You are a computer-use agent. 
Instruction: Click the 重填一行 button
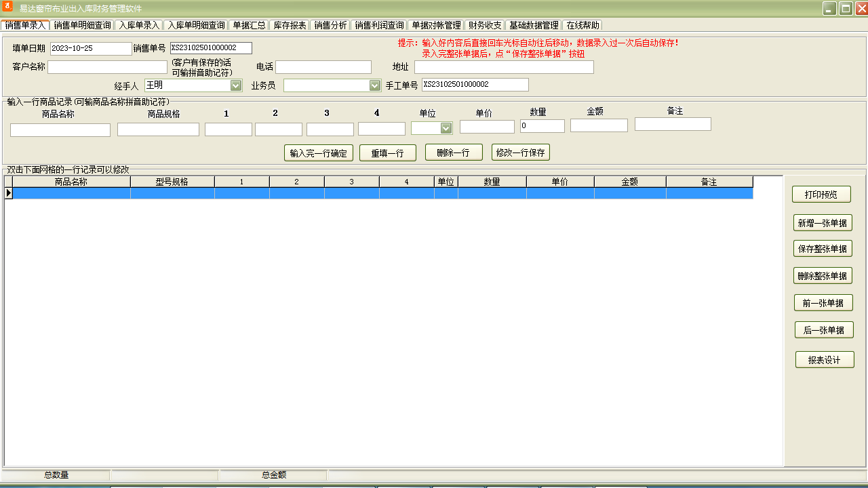click(x=388, y=153)
